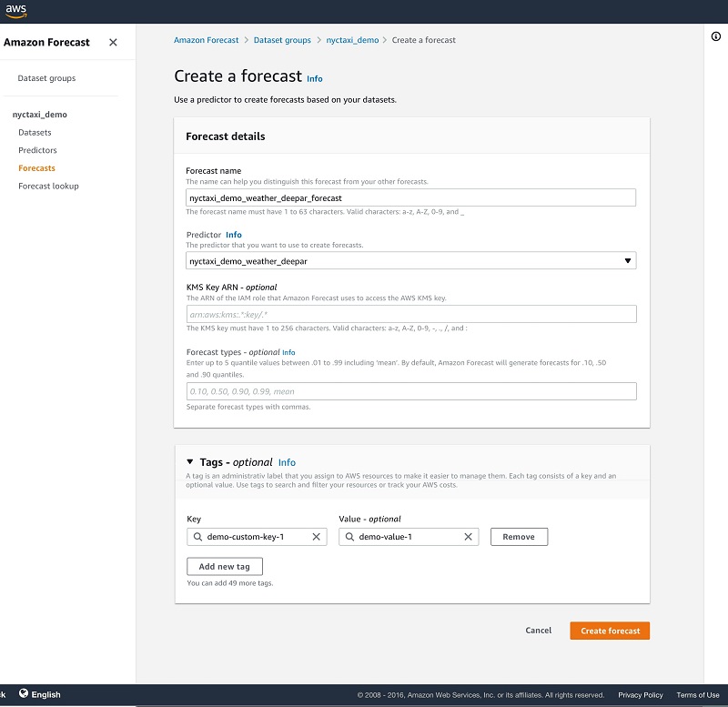The width and height of the screenshot is (728, 707).
Task: Click the globe language icon
Action: click(24, 693)
